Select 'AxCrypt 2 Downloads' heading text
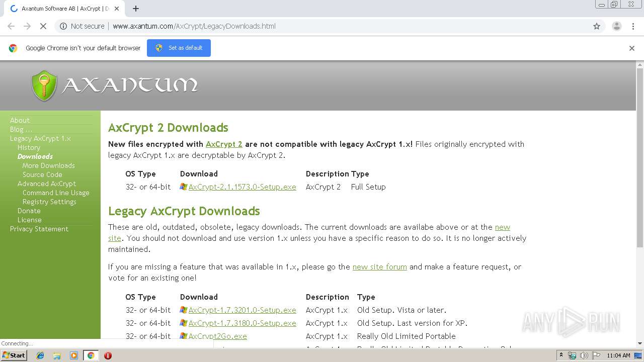 coord(168,128)
